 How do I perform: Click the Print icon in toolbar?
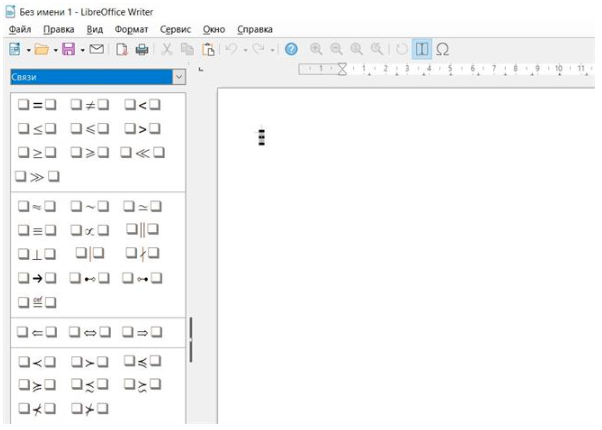[x=142, y=49]
